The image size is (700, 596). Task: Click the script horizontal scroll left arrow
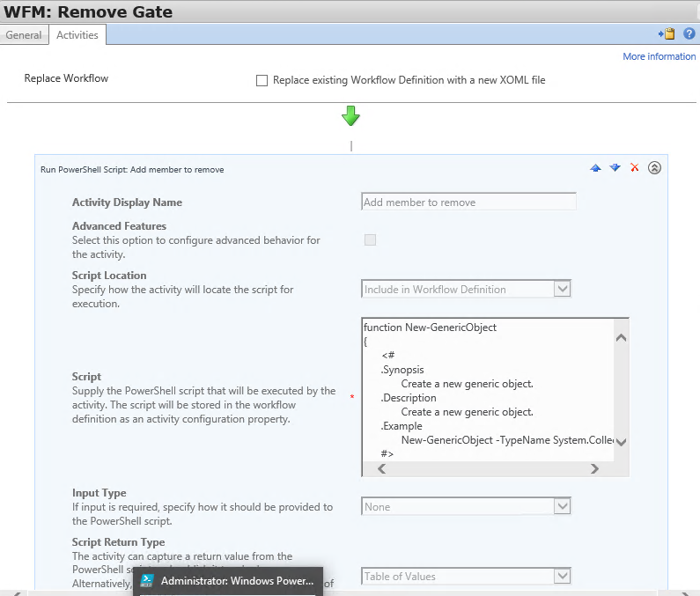pos(381,468)
